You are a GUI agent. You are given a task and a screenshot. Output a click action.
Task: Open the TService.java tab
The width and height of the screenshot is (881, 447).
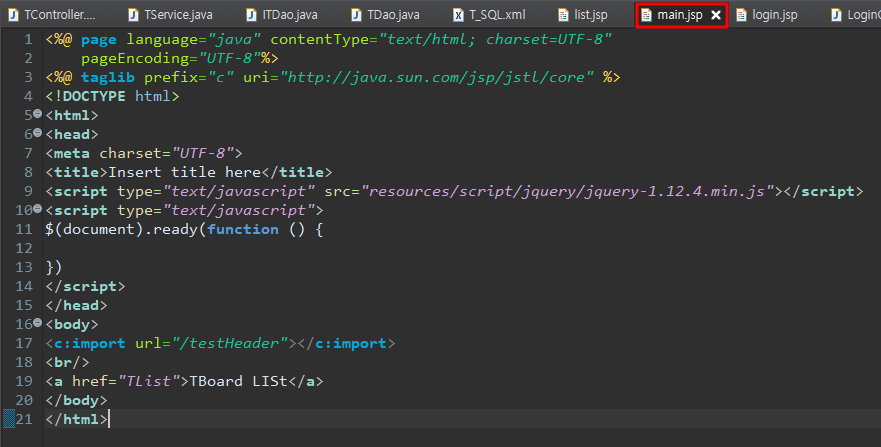click(172, 15)
